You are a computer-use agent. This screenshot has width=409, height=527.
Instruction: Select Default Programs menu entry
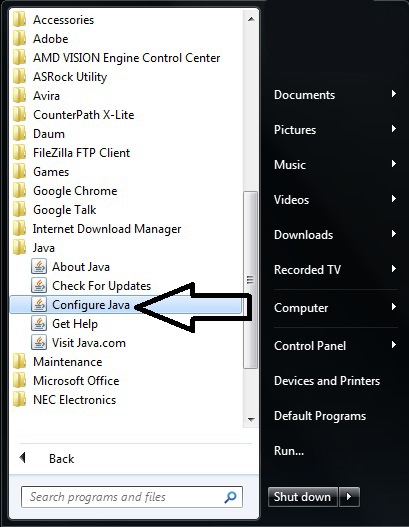320,416
